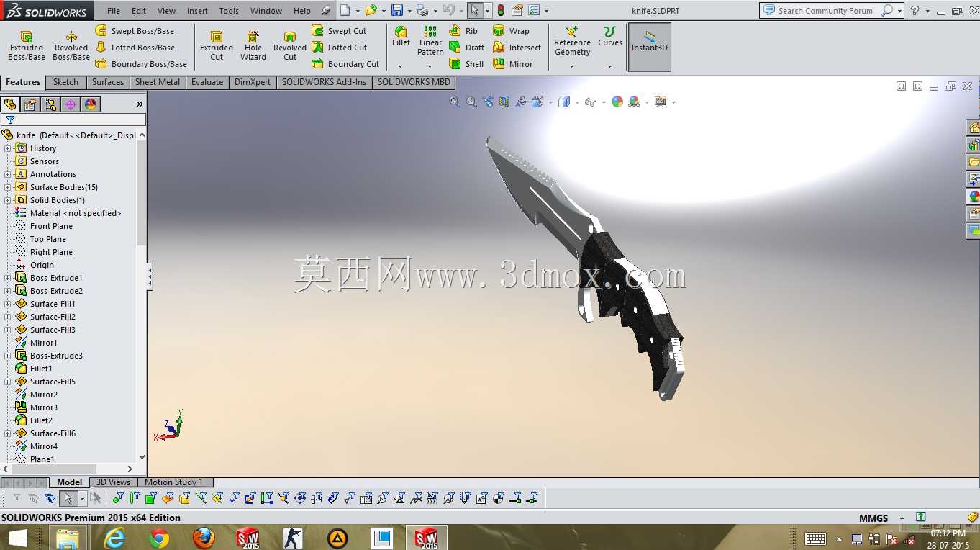Viewport: 980px width, 550px height.
Task: Open the SOLIDWORKS Add-Ins tab
Action: pyautogui.click(x=324, y=82)
